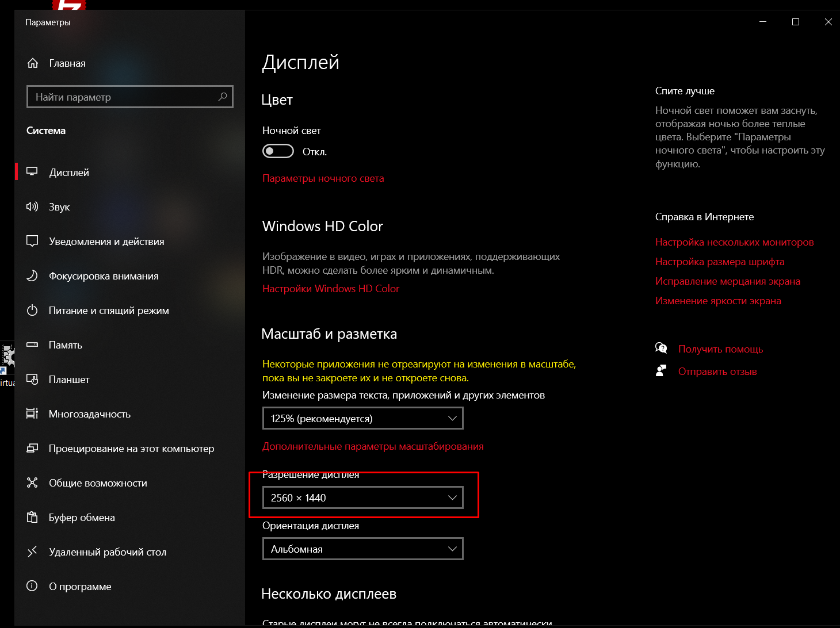Click the Найти параметр search field
This screenshot has width=840, height=628.
click(x=130, y=97)
